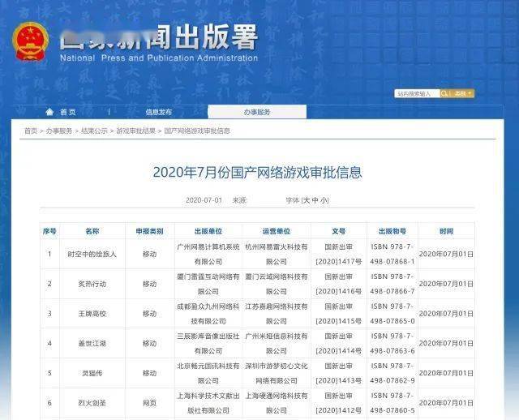The width and height of the screenshot is (519, 420).
Task: Go to 首页 in the breadcrumb
Action: 30,131
